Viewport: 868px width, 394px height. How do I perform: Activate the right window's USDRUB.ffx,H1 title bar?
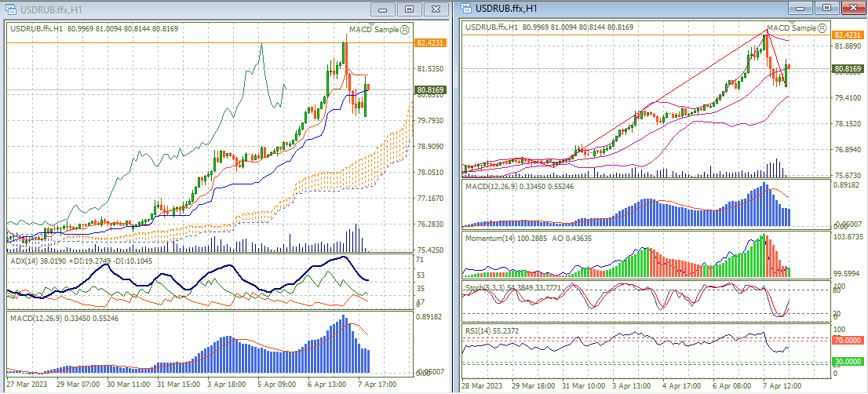pyautogui.click(x=628, y=8)
